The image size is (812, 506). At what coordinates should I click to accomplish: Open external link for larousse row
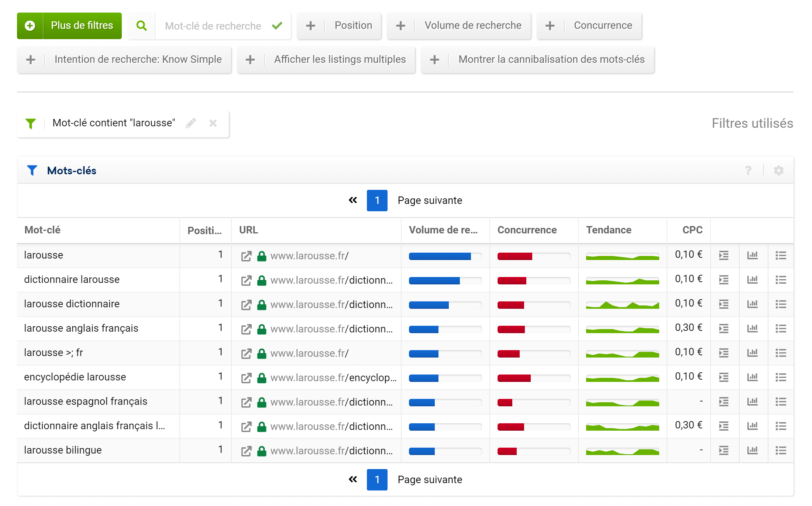tap(246, 256)
